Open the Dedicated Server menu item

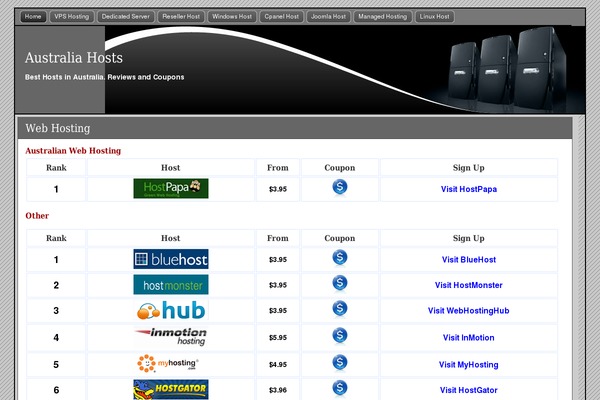tap(126, 16)
